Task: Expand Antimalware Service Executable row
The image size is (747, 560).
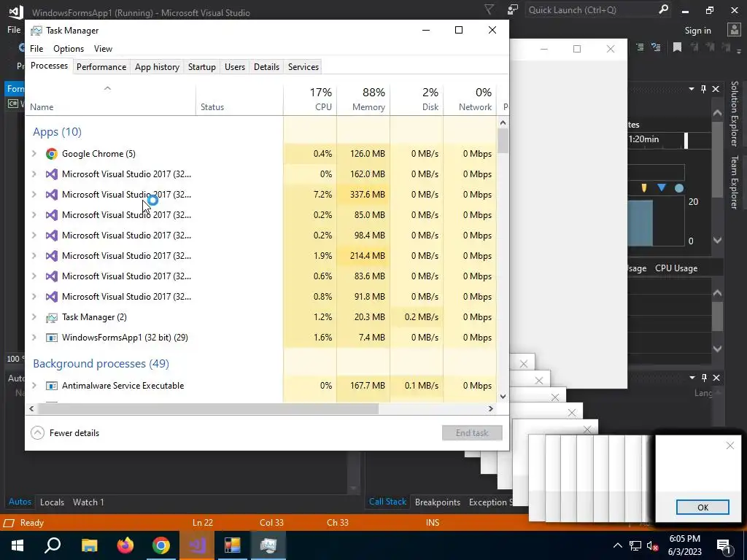Action: point(34,386)
